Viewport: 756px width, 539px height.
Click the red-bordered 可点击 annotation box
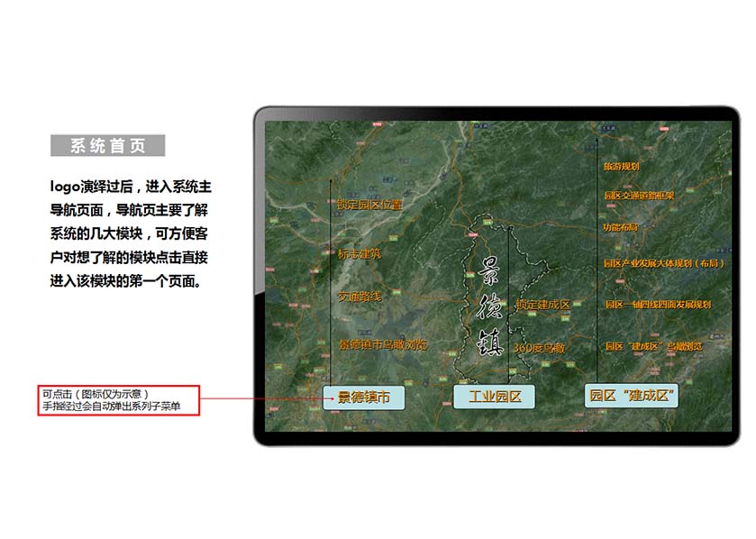[x=118, y=399]
